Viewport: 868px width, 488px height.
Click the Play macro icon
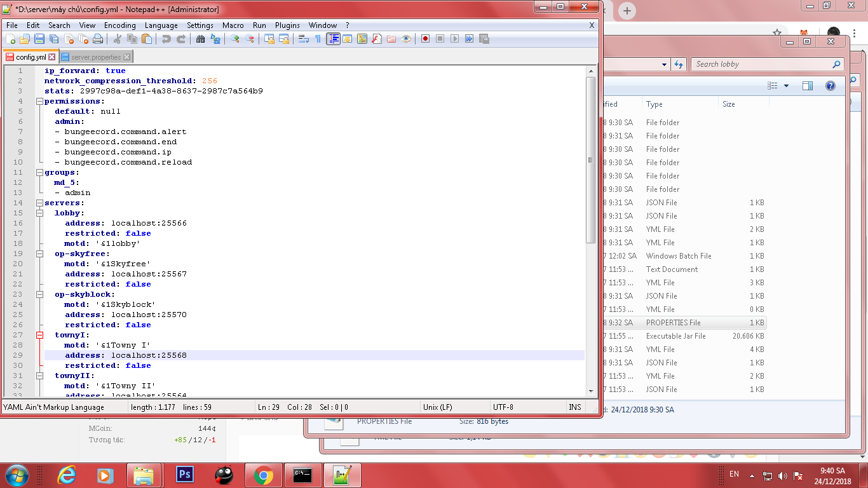[454, 39]
